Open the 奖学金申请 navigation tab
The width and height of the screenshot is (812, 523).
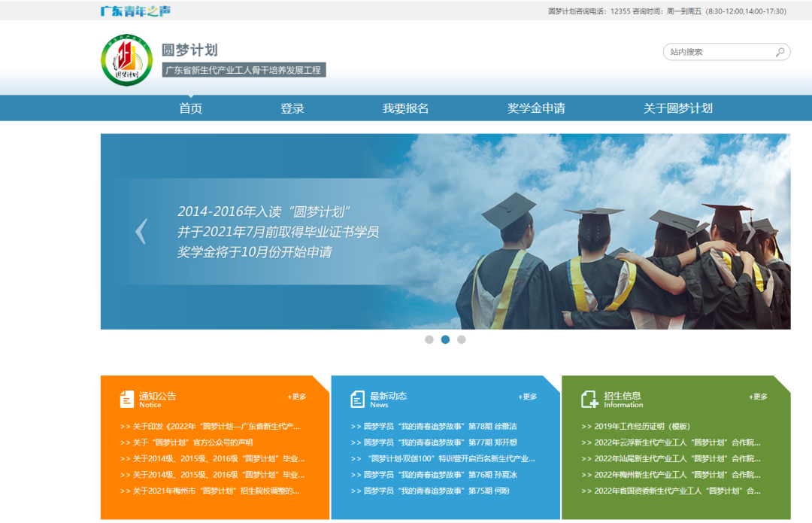coord(536,108)
